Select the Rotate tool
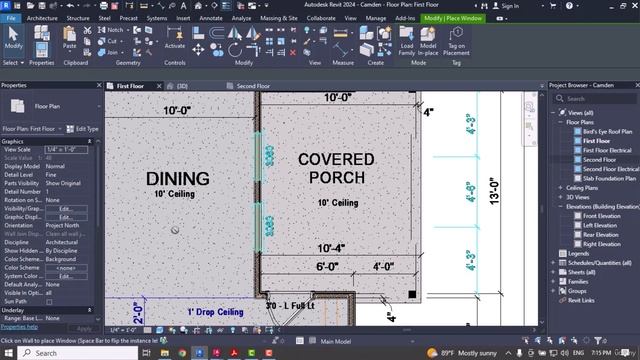 pyautogui.click(x=235, y=50)
